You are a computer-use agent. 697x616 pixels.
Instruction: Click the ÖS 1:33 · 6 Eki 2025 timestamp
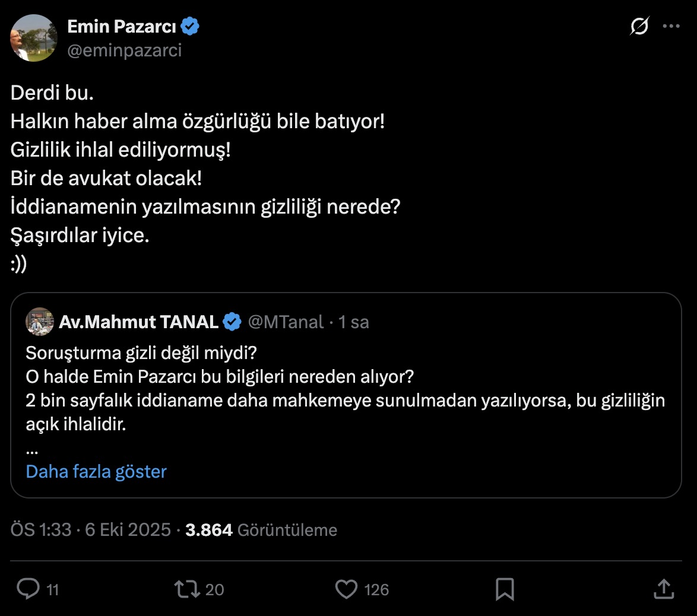[x=91, y=530]
